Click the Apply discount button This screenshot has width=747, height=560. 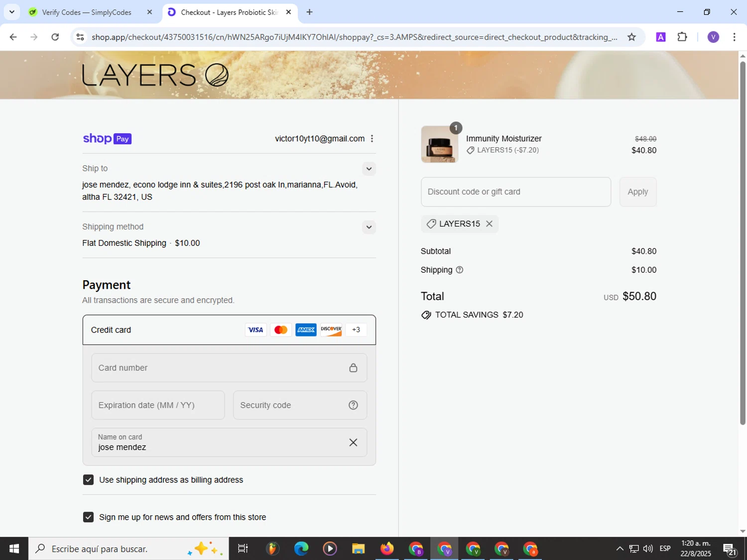638,192
